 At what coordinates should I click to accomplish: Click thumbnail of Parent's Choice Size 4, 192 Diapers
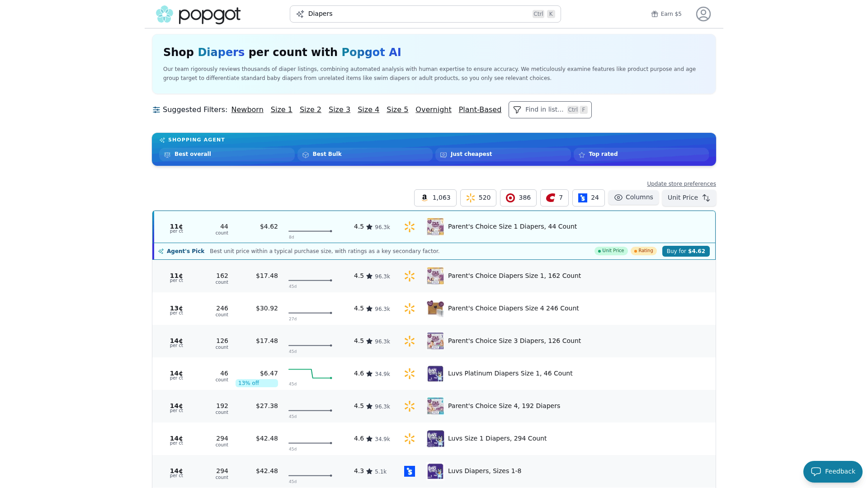pyautogui.click(x=435, y=406)
